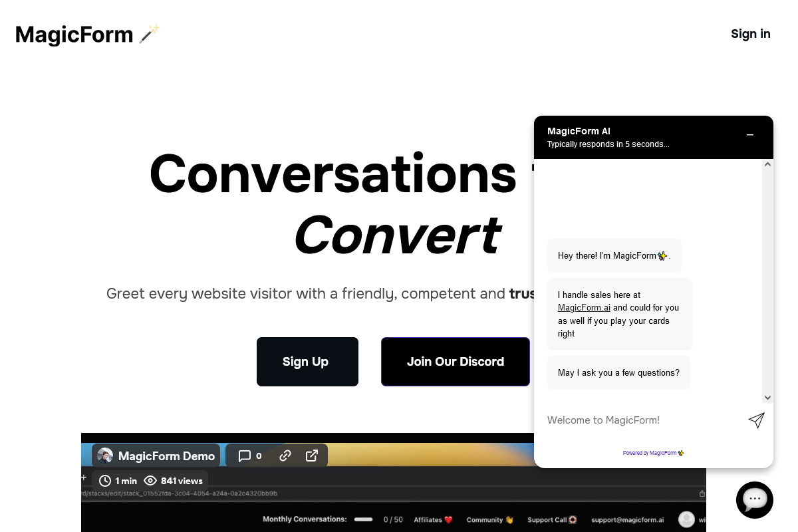
Task: Send the chat message using the paper plane icon
Action: (x=756, y=420)
